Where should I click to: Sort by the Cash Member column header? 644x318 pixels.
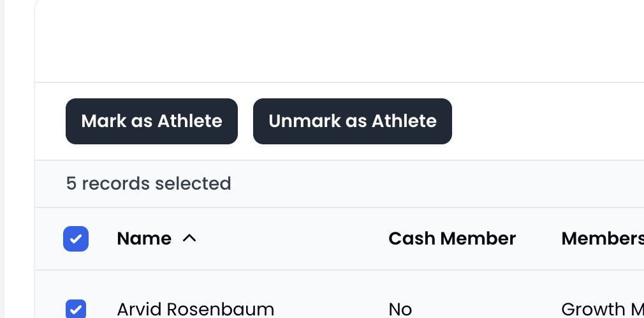[x=452, y=239]
